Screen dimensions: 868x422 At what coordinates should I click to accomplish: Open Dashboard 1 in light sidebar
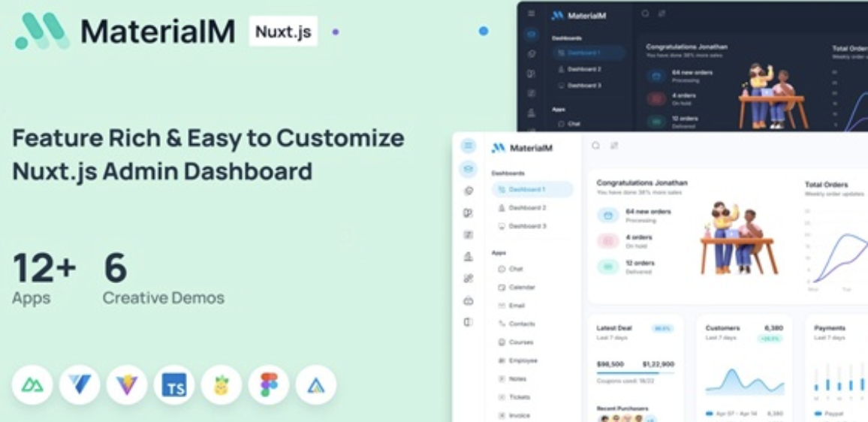[x=532, y=189]
